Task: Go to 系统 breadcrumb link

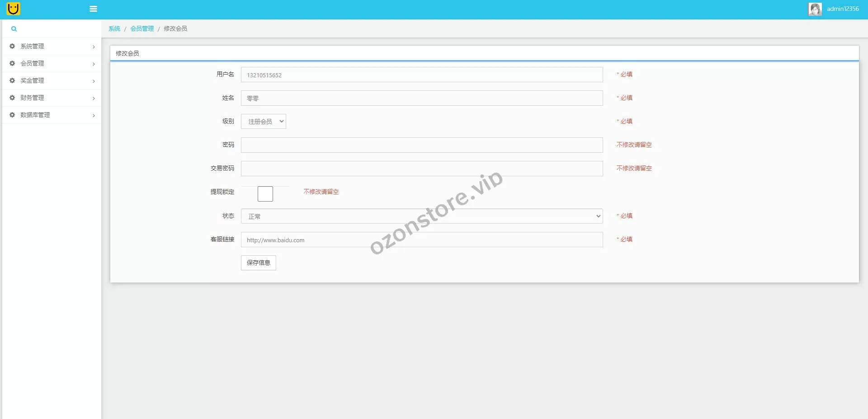Action: (114, 28)
